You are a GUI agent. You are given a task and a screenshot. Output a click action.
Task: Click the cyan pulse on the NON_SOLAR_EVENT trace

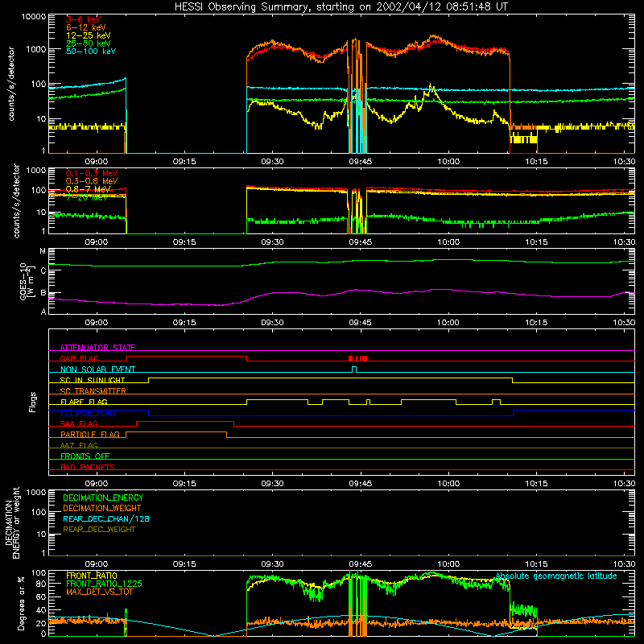[354, 369]
